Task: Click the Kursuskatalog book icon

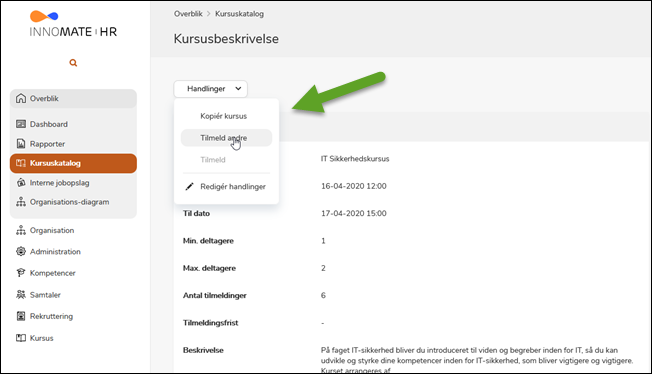Action: point(21,163)
